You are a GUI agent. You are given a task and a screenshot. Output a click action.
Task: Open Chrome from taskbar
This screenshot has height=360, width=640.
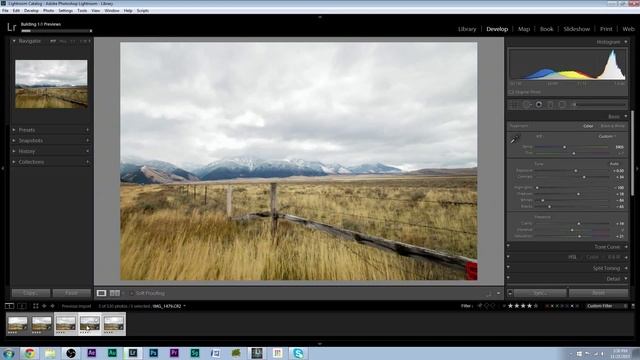point(29,353)
